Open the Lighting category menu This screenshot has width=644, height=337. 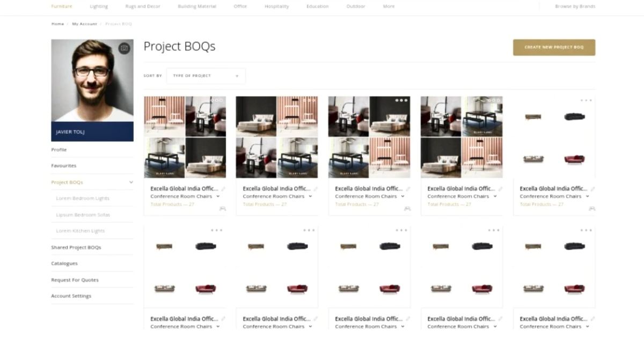(99, 6)
